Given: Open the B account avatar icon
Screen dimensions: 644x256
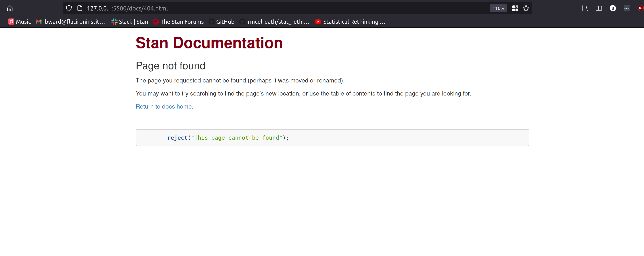Looking at the screenshot, I should coord(612,8).
